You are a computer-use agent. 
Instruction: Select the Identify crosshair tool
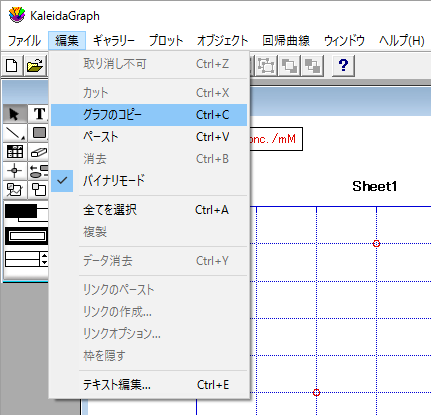(x=14, y=171)
